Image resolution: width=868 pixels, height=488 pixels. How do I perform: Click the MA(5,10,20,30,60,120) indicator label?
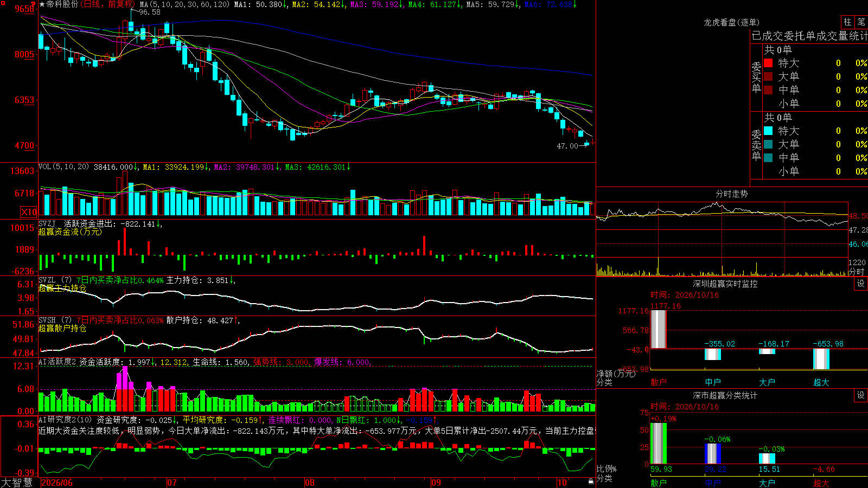(184, 4)
